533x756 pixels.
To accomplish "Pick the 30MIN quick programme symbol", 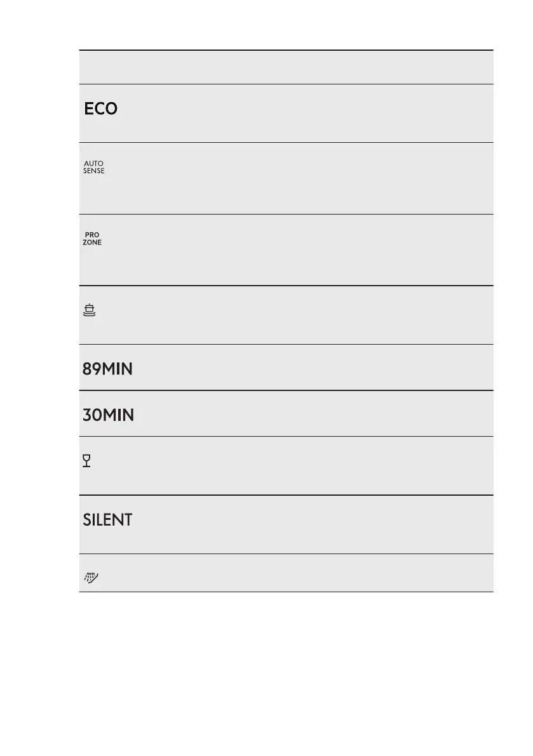I will pyautogui.click(x=108, y=415).
